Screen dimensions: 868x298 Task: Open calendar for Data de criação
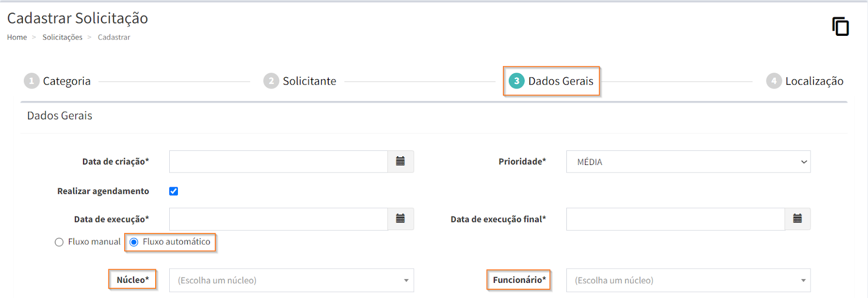click(x=400, y=161)
